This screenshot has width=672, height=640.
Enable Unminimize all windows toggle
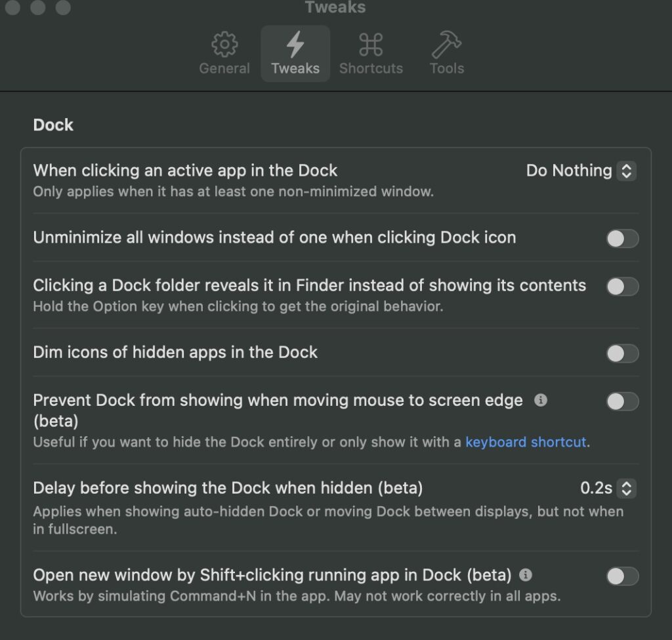tap(622, 239)
